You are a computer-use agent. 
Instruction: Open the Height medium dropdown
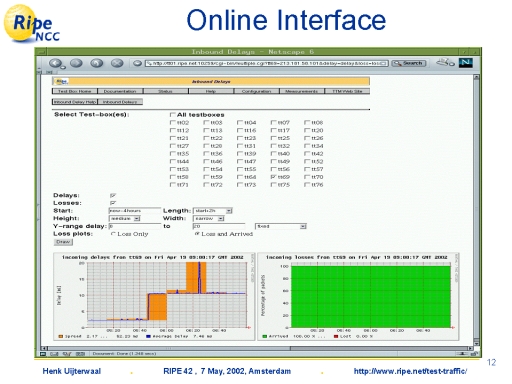pos(125,218)
